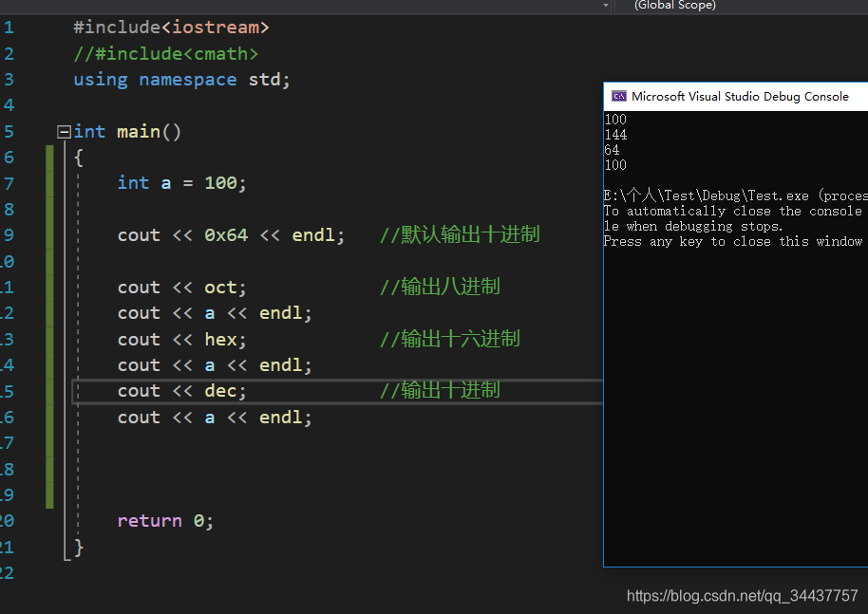Click line number 7 in the gutter
This screenshot has width=868, height=614.
coord(9,183)
